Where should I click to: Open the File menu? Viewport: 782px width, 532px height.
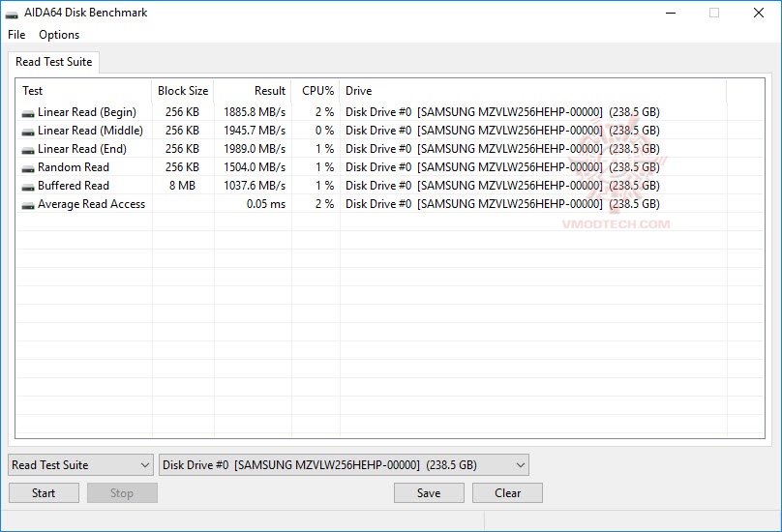(16, 35)
